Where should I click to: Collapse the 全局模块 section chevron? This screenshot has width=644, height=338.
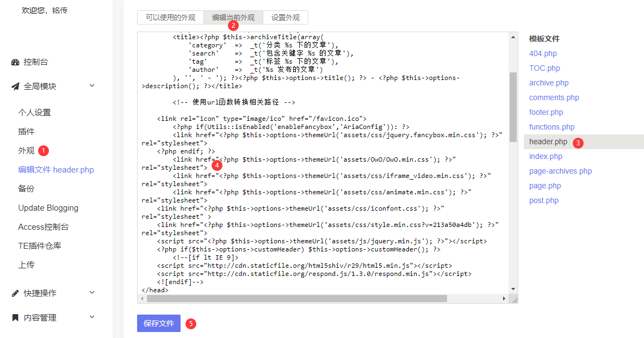(92, 86)
